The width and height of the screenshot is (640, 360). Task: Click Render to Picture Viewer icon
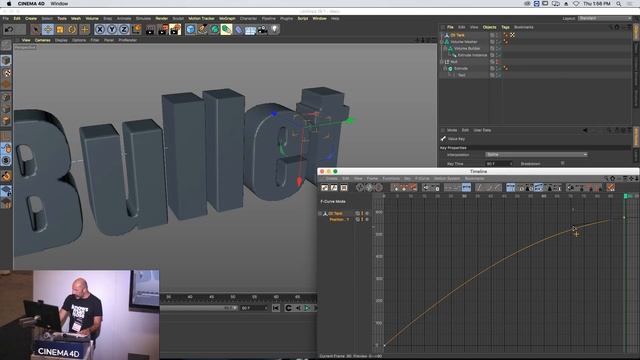[163, 29]
